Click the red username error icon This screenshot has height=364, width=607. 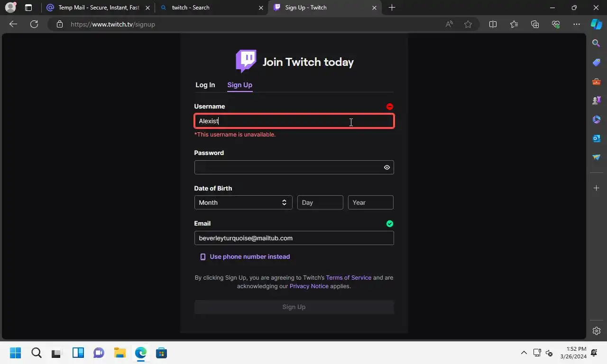[390, 107]
